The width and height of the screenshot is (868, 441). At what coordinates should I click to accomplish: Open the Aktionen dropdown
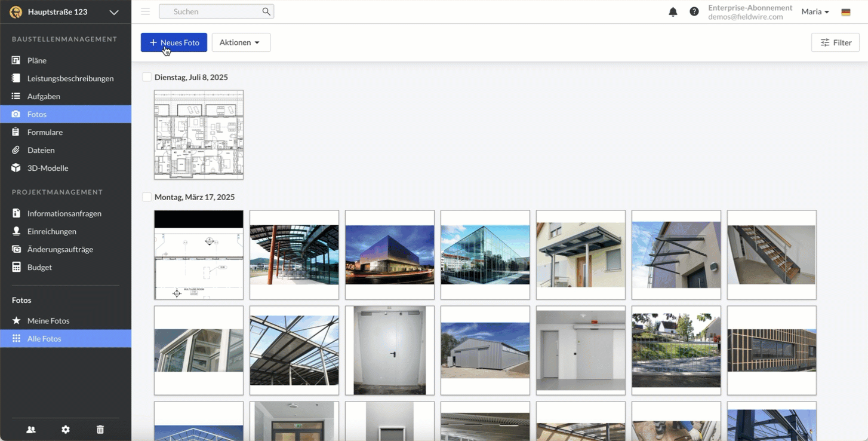point(241,42)
